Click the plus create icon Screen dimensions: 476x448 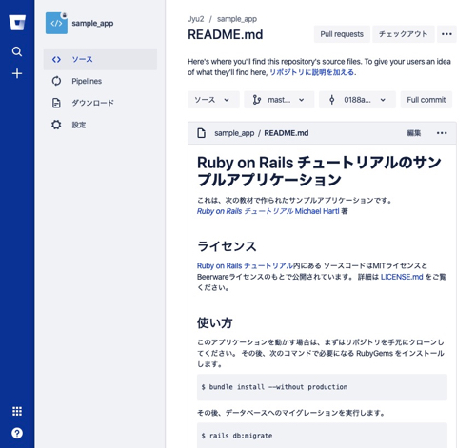coord(17,73)
